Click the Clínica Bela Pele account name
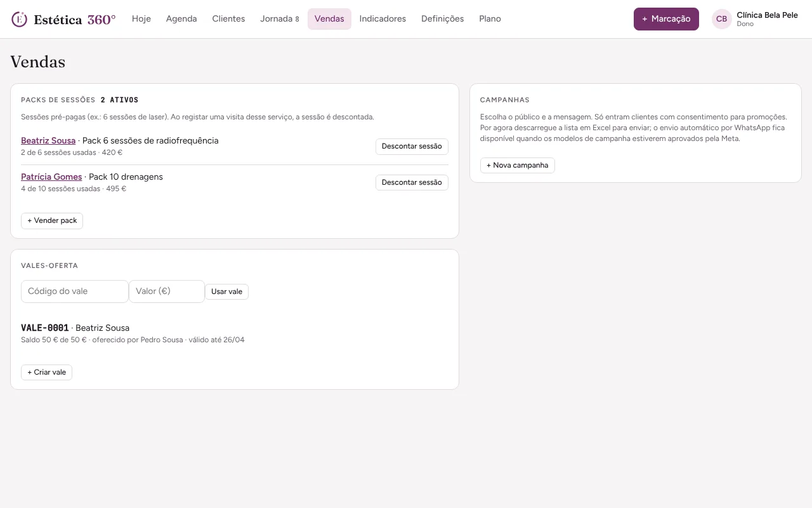This screenshot has width=812, height=508. pos(767,15)
